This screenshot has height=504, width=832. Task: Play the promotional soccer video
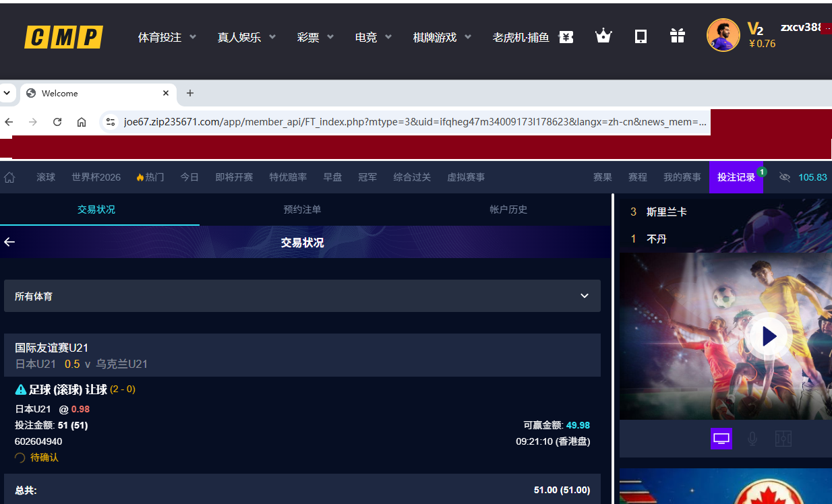(769, 336)
